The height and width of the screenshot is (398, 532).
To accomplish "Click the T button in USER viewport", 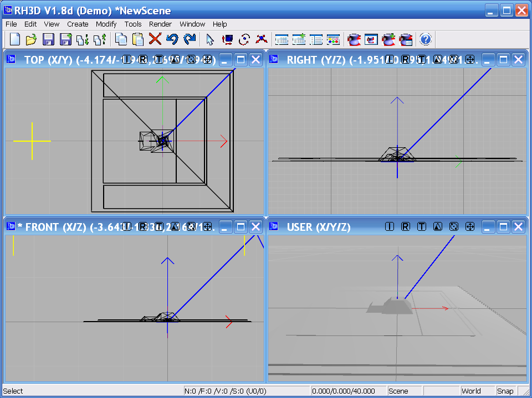I will click(x=422, y=226).
